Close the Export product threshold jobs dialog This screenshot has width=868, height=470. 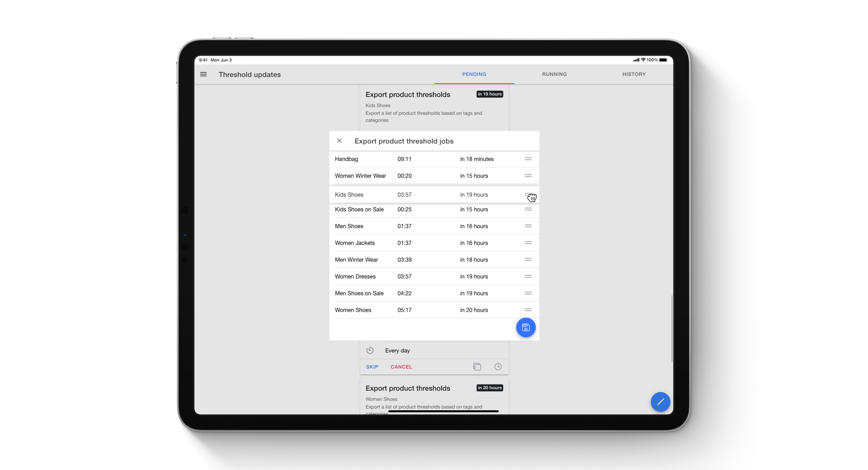pyautogui.click(x=339, y=141)
